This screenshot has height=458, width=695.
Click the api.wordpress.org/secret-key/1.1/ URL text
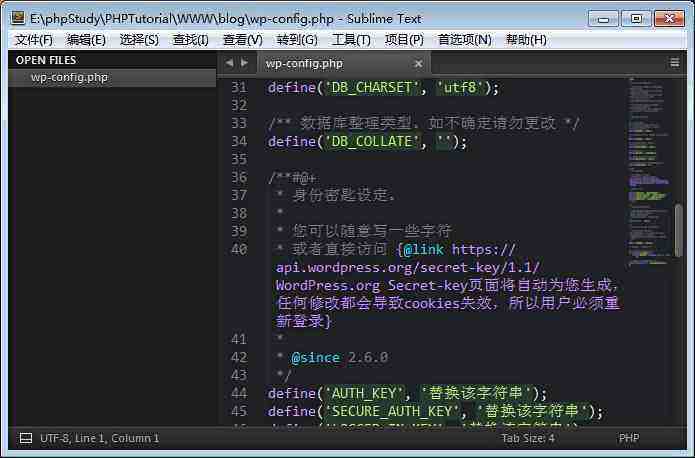click(408, 267)
